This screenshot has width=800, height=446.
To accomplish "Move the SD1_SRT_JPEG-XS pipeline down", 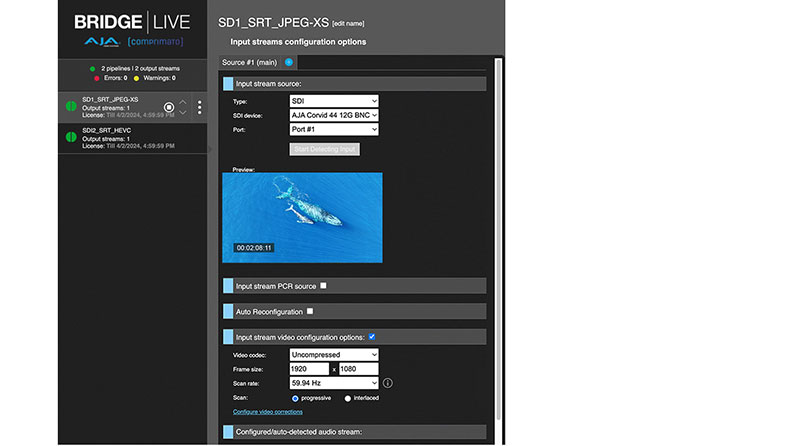I will pos(183,113).
